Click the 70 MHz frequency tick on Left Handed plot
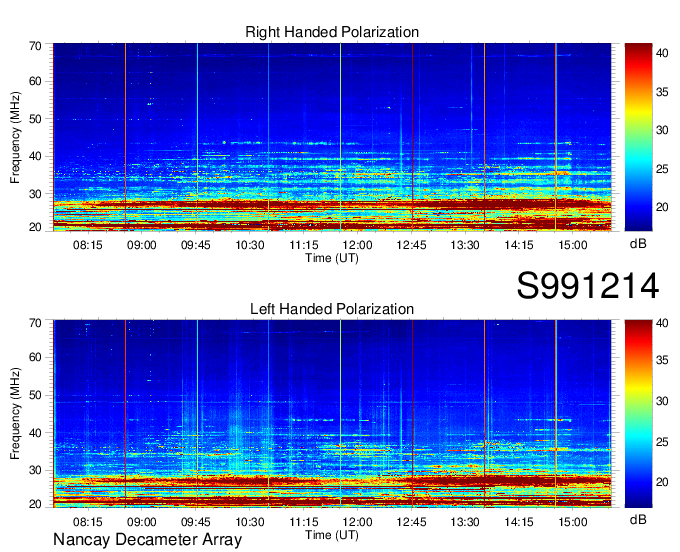This screenshot has height=552, width=680. [x=35, y=323]
